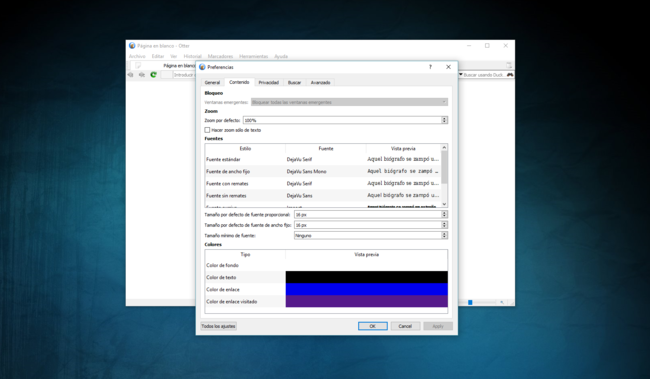Select the Contenido tab

239,82
